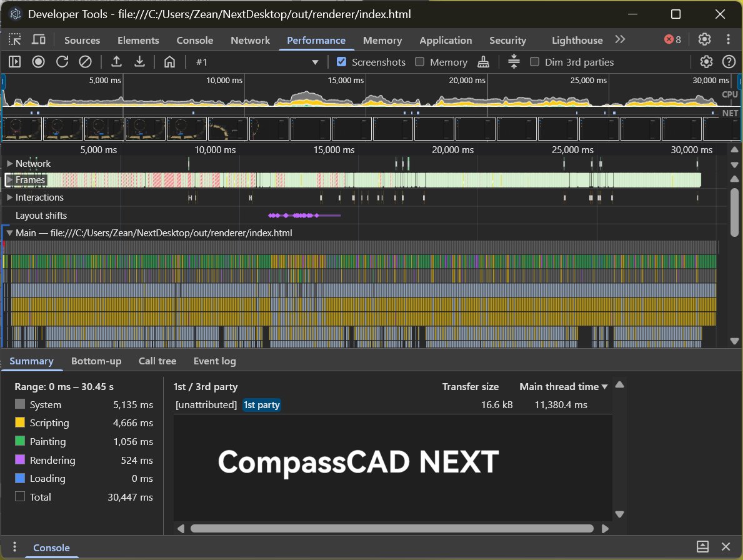Go to the Performance home landing page
The image size is (743, 560).
coord(169,62)
